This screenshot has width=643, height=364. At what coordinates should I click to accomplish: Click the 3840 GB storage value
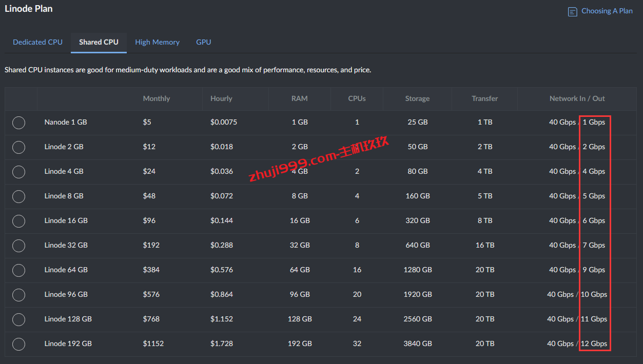tap(418, 343)
